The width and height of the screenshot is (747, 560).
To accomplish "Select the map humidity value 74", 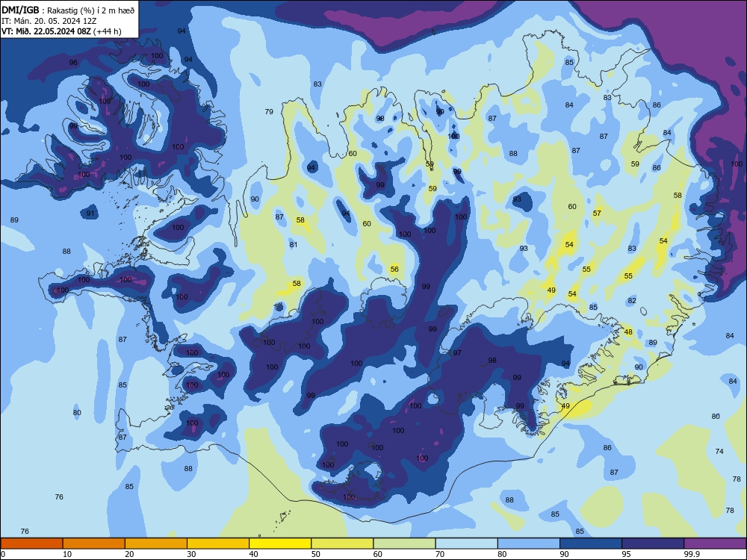I will coord(719,451).
